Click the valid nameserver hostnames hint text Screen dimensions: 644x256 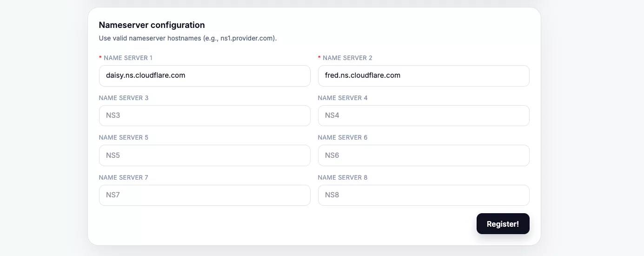click(188, 38)
